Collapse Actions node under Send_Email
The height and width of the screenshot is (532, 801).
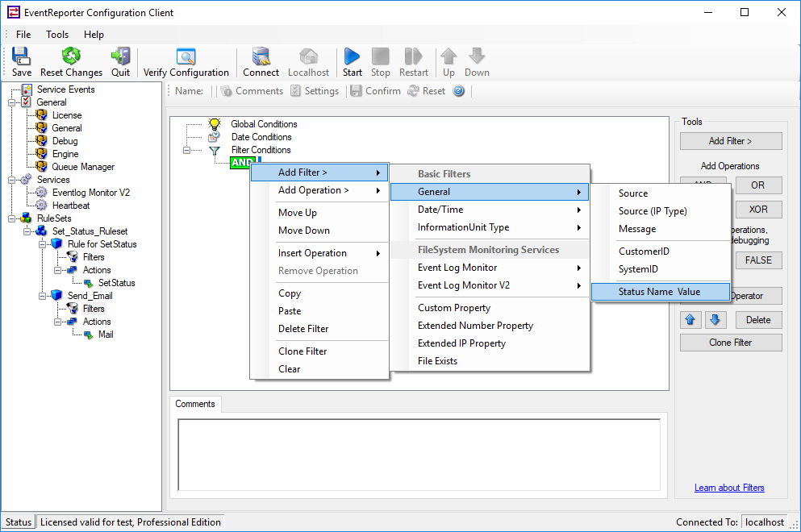pyautogui.click(x=57, y=322)
